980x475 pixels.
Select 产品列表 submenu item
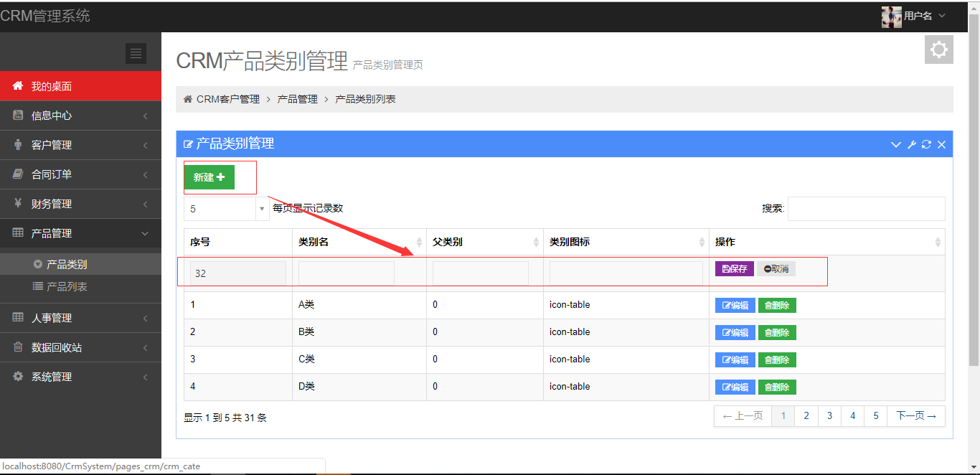pos(80,286)
